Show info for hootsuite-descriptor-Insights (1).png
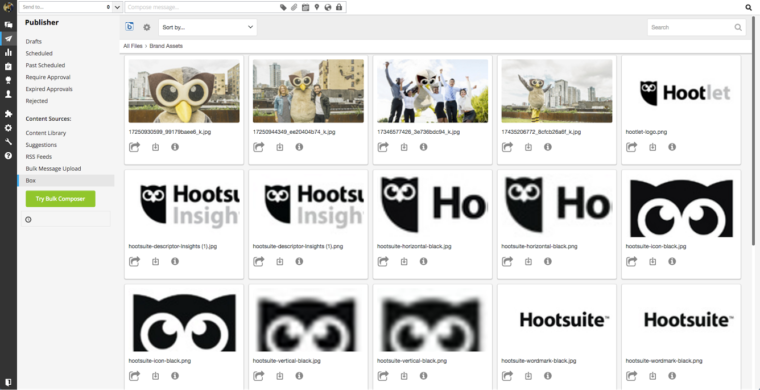Screen dimensions: 760x390 pyautogui.click(x=299, y=262)
